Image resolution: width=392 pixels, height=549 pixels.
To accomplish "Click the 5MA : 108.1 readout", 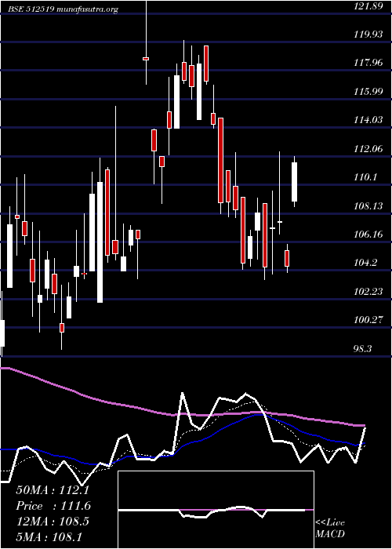I will pyautogui.click(x=49, y=537).
